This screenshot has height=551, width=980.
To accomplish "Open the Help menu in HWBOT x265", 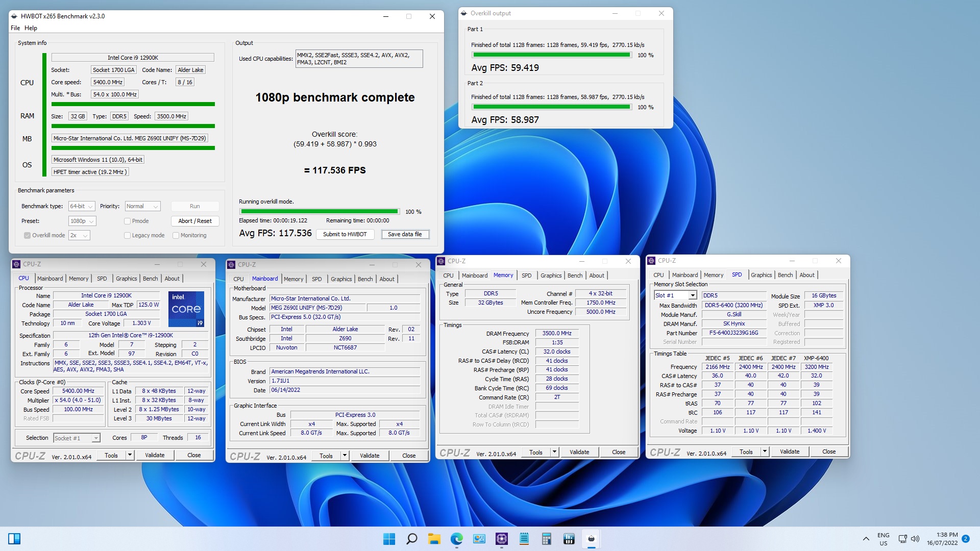I will (31, 28).
